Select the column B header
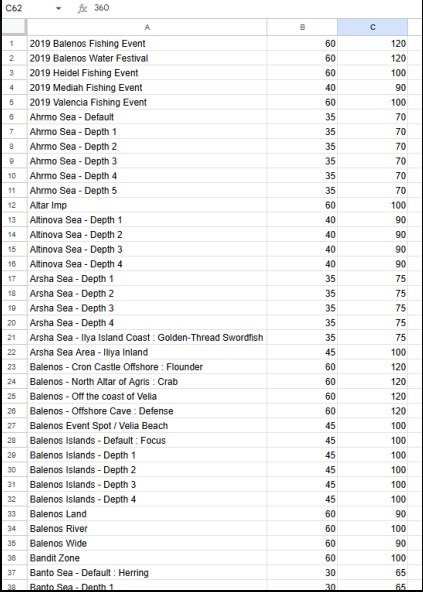 pos(302,27)
